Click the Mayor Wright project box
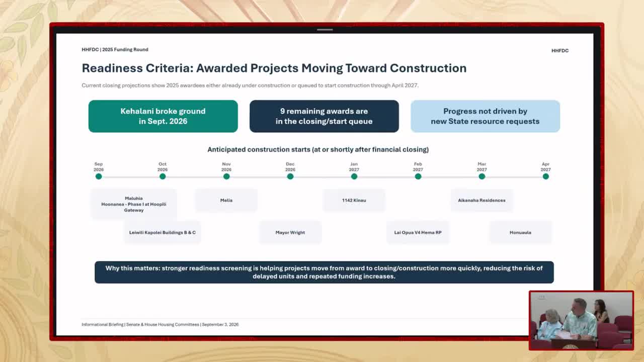This screenshot has height=362, width=644. coord(290,232)
